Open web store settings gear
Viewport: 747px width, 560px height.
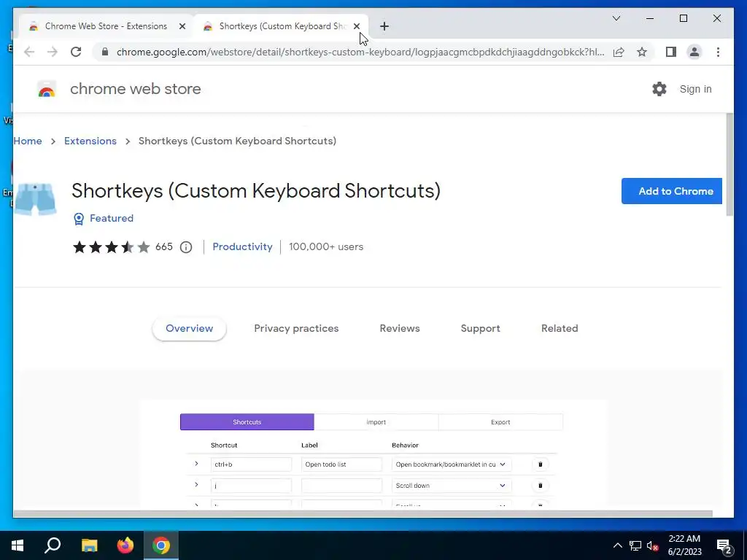click(659, 89)
